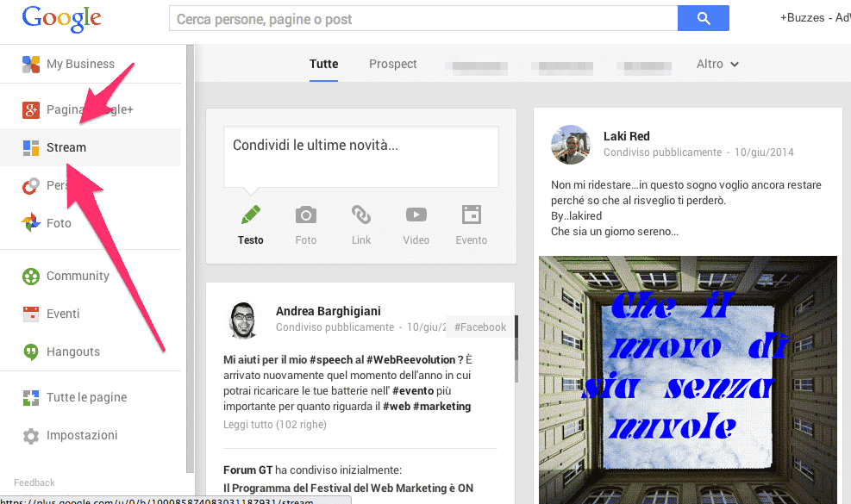Click the #speech hashtag
851x504 pixels.
click(x=331, y=359)
